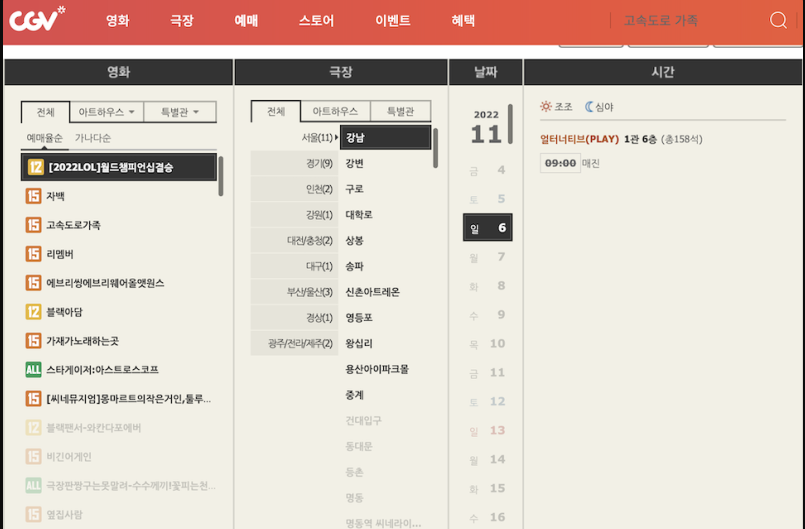Click the theater list scrollbar
Image resolution: width=805 pixels, height=529 pixels.
click(x=435, y=148)
